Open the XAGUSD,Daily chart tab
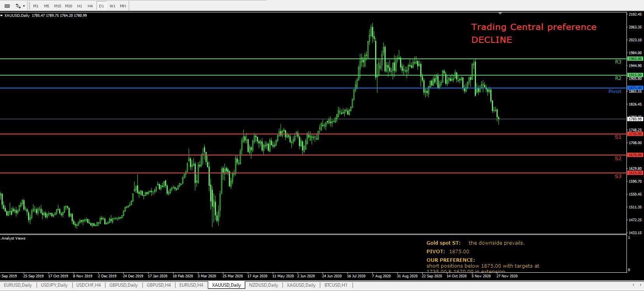This screenshot has width=644, height=291. pos(301,285)
